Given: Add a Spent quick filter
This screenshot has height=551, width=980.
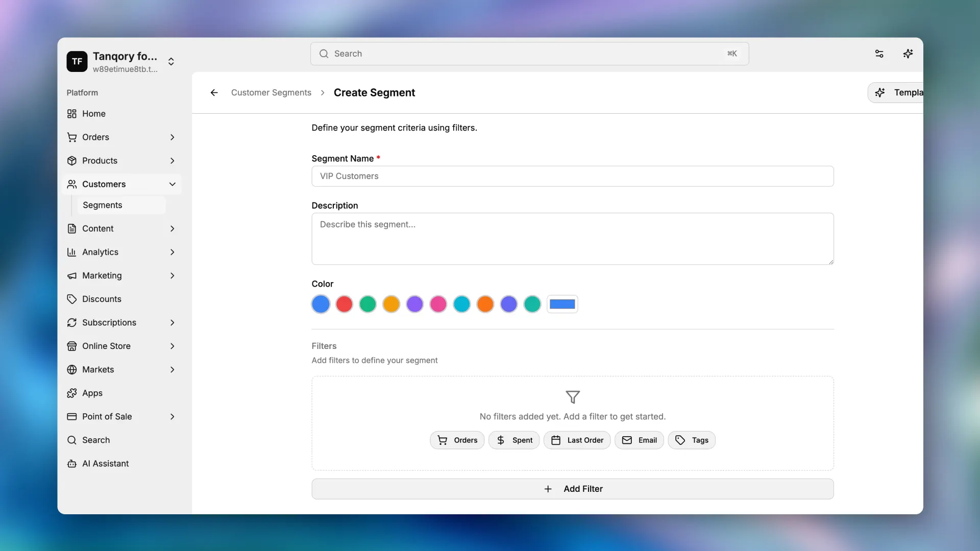Looking at the screenshot, I should click(514, 440).
